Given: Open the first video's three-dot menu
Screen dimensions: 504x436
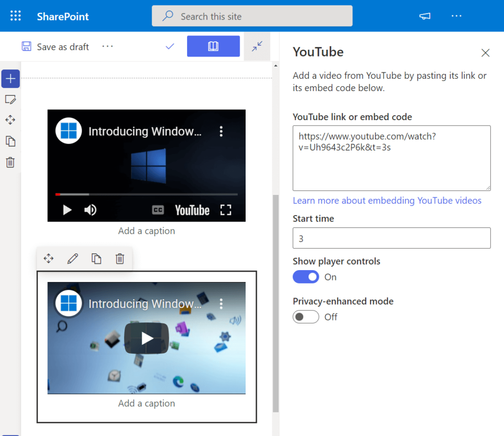Looking at the screenshot, I should click(221, 131).
